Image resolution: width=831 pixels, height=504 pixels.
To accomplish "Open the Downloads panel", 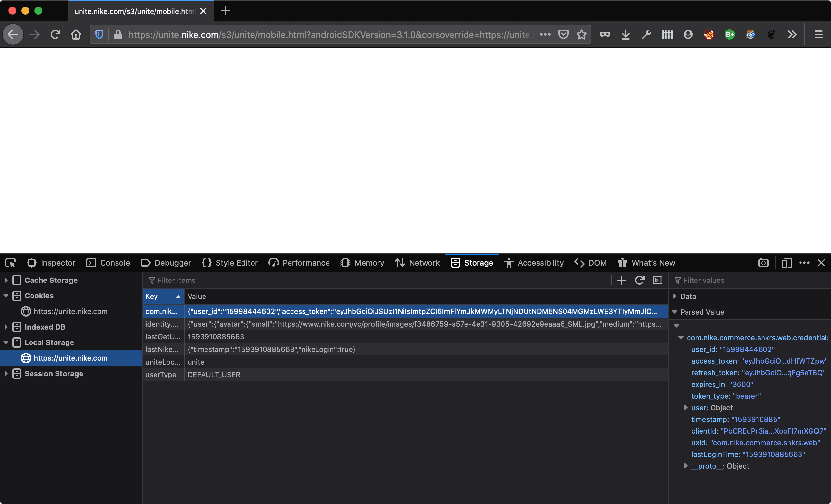I will tap(626, 34).
